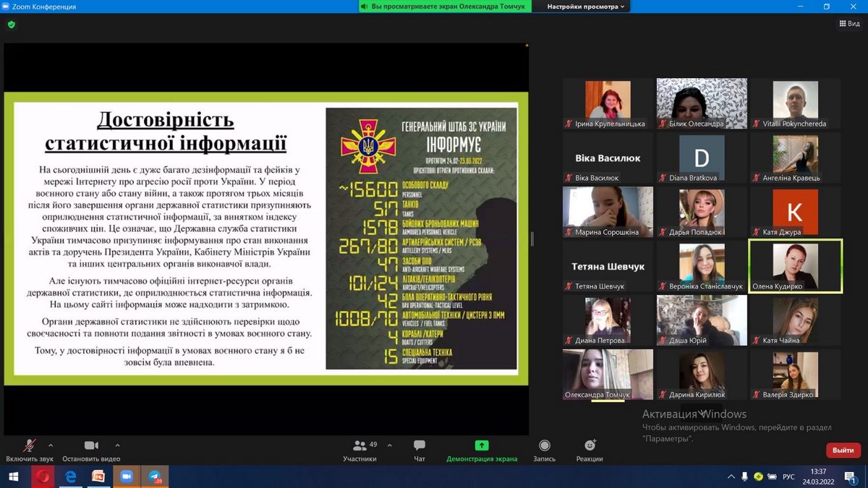
Task: Expand video options arrow next to camera
Action: (118, 445)
